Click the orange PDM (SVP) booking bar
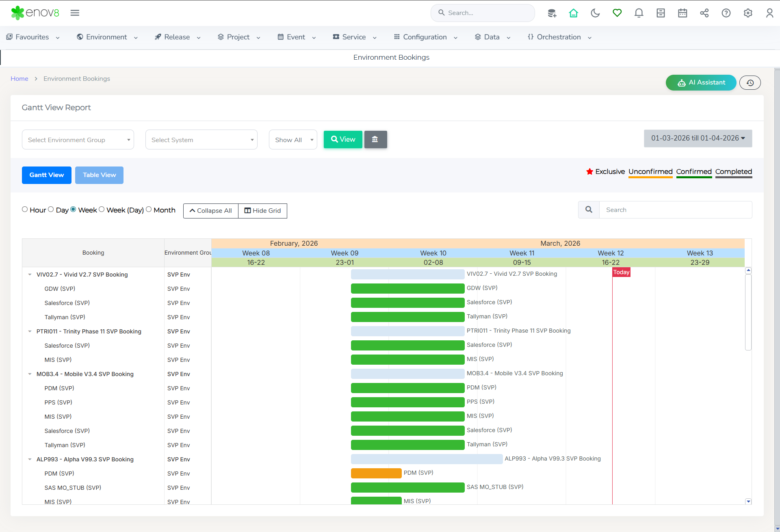780x532 pixels. coord(376,473)
